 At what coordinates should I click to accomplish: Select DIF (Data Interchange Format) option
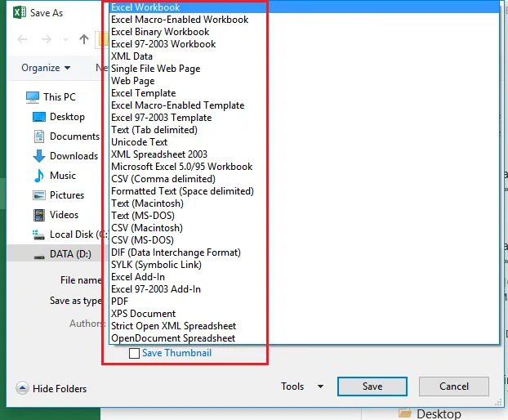(x=304, y=252)
